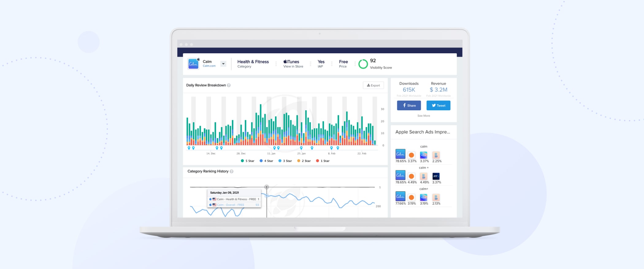Toggle the 5 Star series in the legend
644x269 pixels.
247,161
